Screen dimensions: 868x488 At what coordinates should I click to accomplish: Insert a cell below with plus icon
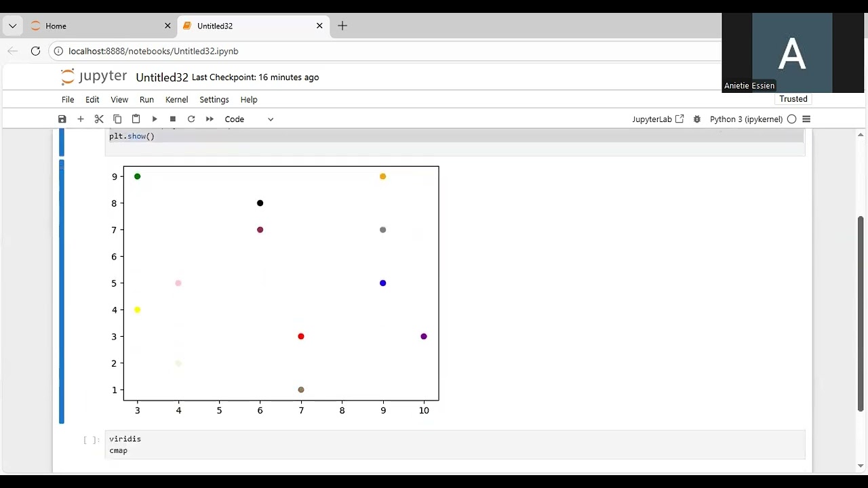tap(81, 119)
